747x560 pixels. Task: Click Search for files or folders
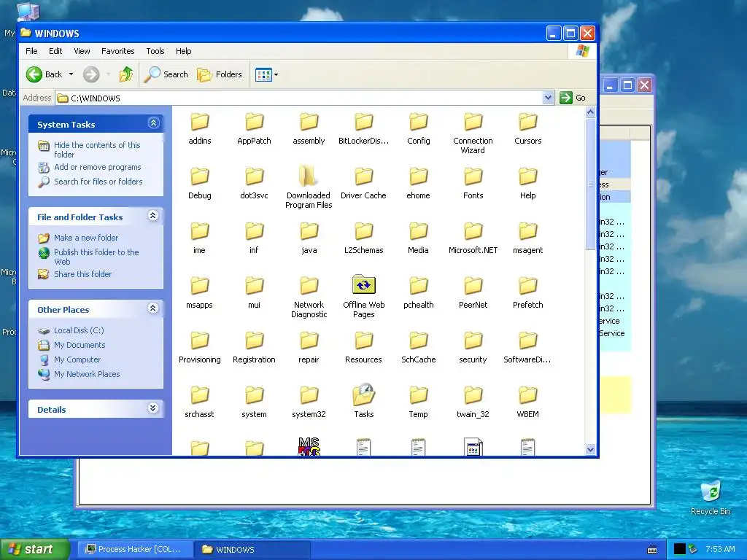pos(98,182)
